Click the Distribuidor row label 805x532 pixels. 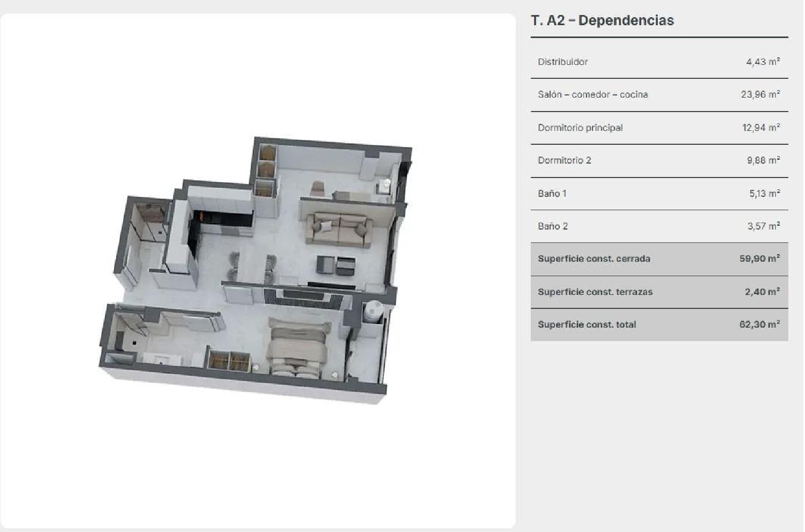tap(562, 62)
